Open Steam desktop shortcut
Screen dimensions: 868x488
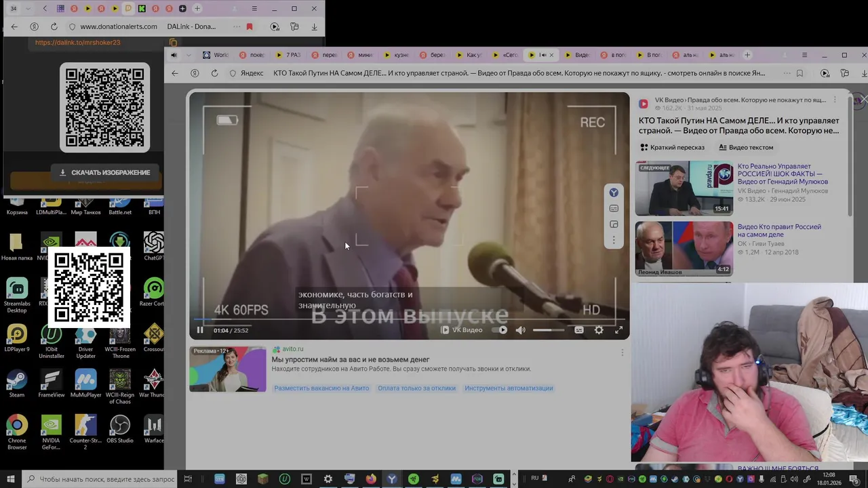(17, 383)
